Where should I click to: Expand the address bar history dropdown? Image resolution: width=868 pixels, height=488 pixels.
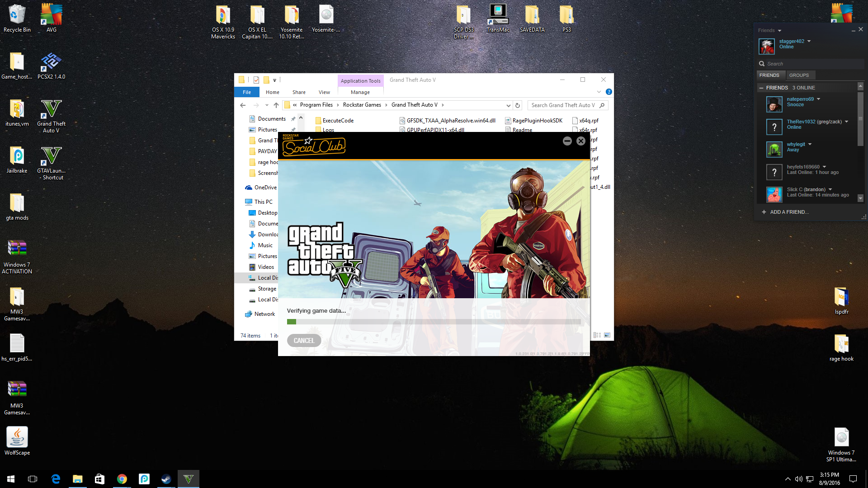tap(509, 105)
